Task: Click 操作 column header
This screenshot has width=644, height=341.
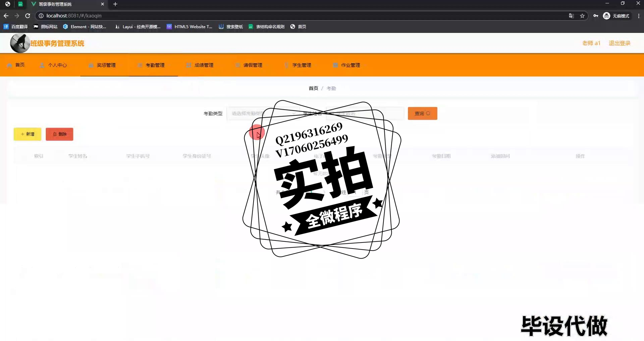Action: point(580,156)
